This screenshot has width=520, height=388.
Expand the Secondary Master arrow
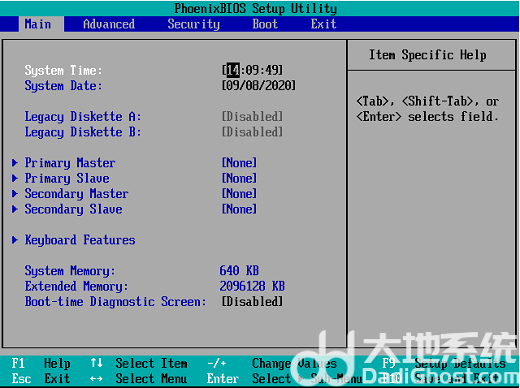click(x=15, y=194)
